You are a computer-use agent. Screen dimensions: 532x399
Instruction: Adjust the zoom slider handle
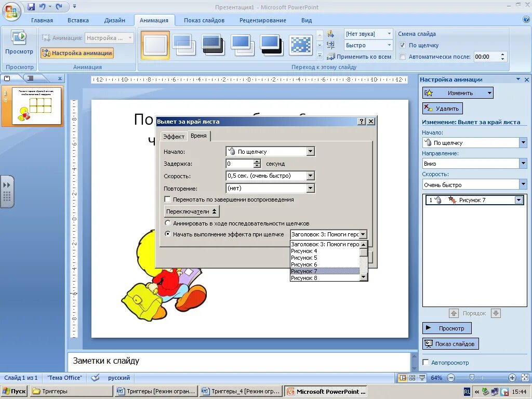(x=472, y=377)
